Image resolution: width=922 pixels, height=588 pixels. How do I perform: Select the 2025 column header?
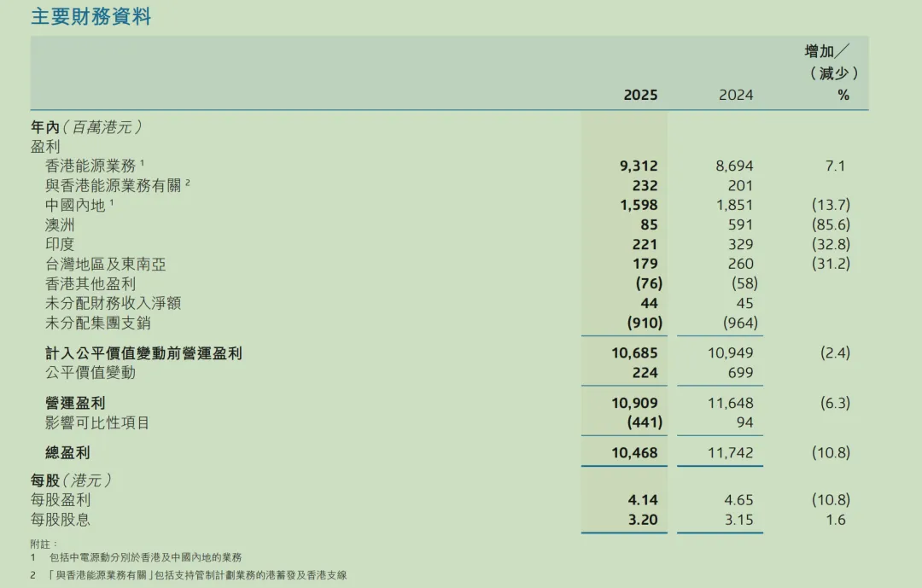tap(640, 96)
